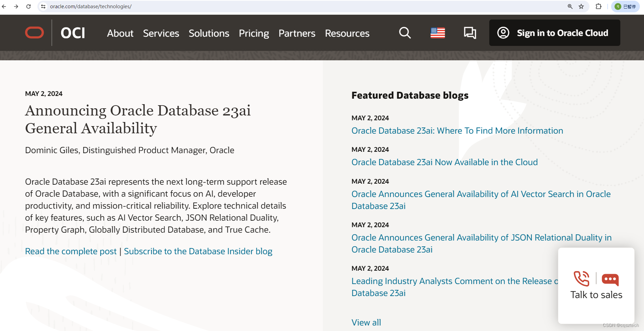
Task: Open the browser profile avatar button
Action: [x=625, y=7]
